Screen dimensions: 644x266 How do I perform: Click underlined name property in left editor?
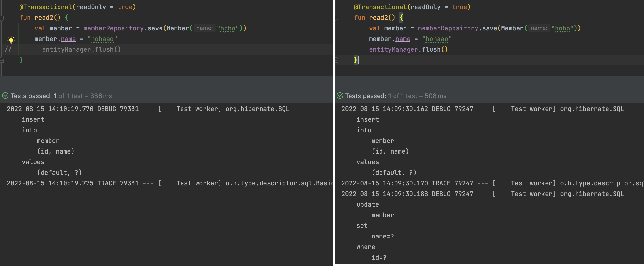pyautogui.click(x=68, y=39)
